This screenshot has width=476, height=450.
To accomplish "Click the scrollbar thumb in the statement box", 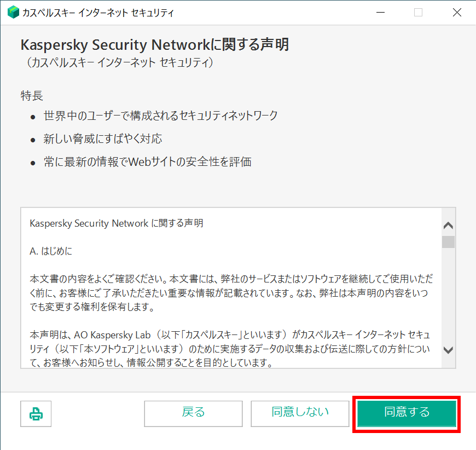I will click(x=449, y=242).
